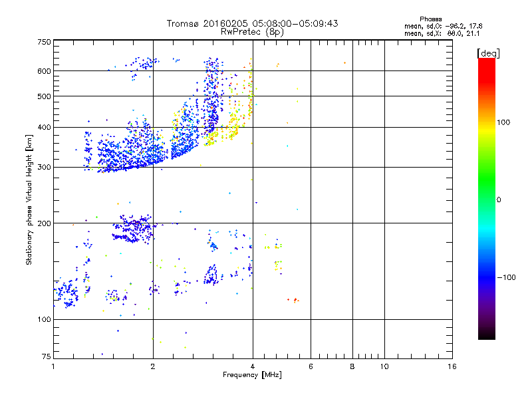Click the y-axis '300' tick label

[45, 168]
